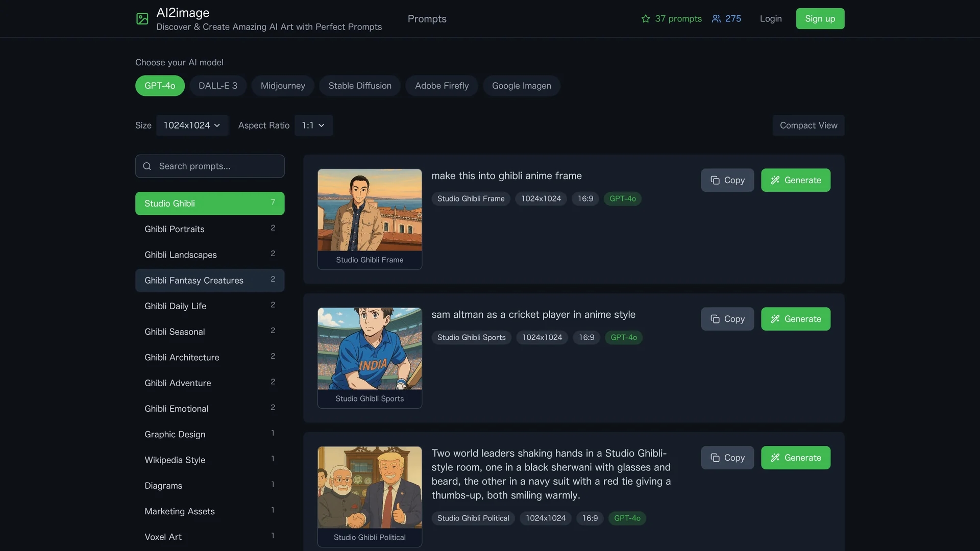Click the wand icon on the world leaders Generate button
The height and width of the screenshot is (551, 980).
tap(775, 458)
